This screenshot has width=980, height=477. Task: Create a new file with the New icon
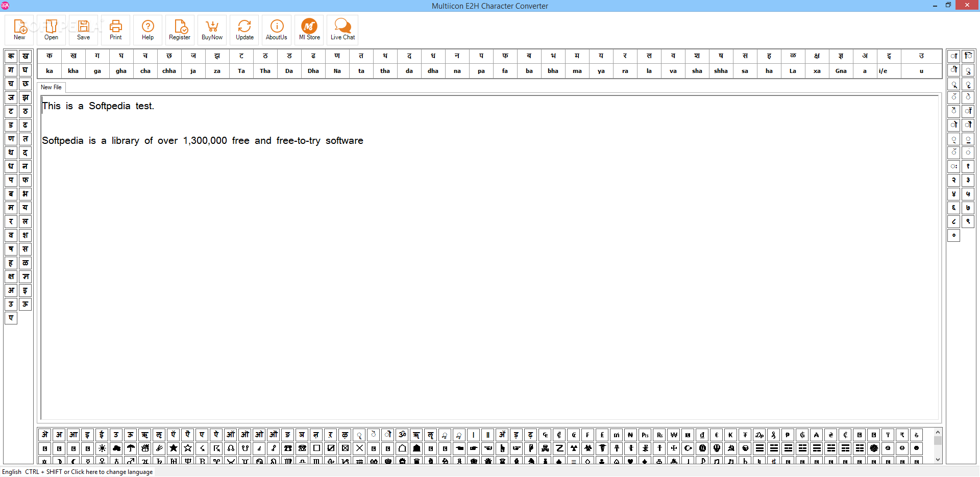coord(20,30)
